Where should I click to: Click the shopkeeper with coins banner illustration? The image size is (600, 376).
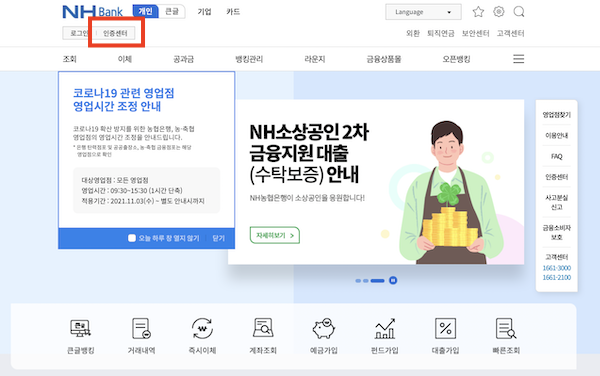[x=452, y=193]
